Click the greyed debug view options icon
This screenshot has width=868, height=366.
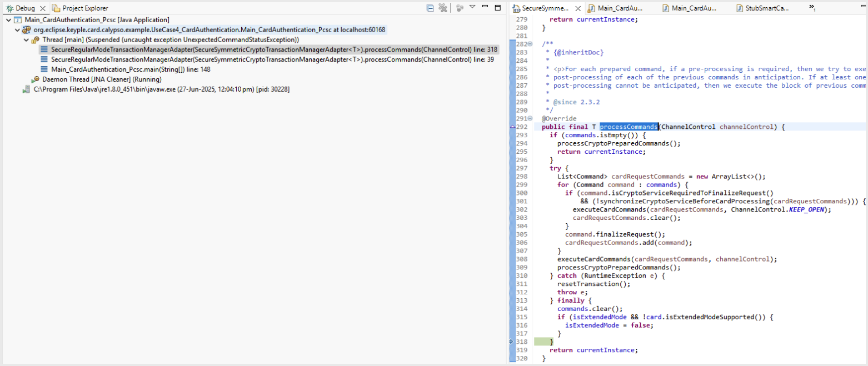click(460, 8)
